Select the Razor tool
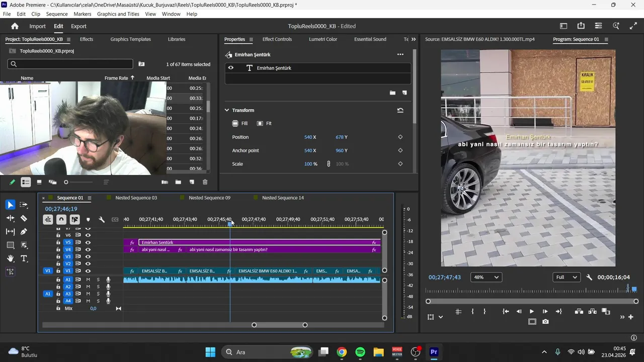Image resolution: width=644 pixels, height=362 pixels. pos(24,218)
